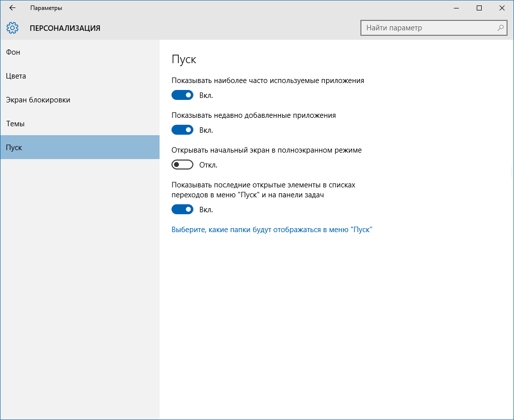
Task: Turn off recently added apps toggle
Action: [x=182, y=130]
